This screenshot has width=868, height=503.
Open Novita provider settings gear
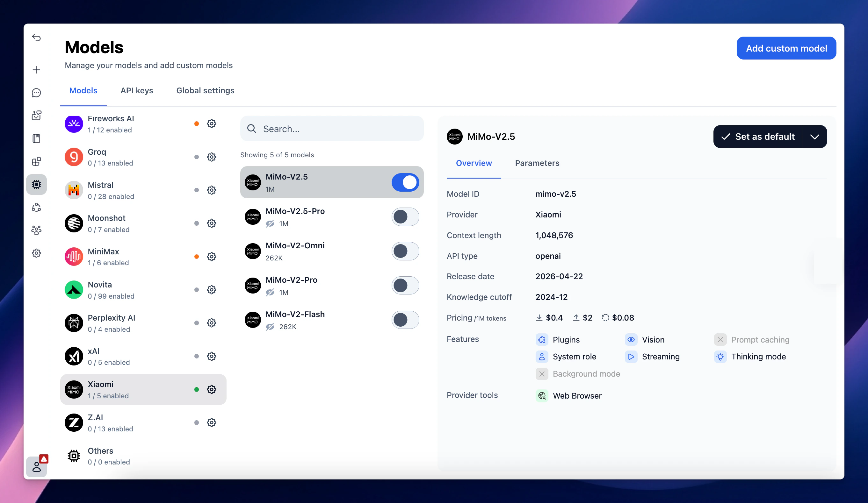212,290
